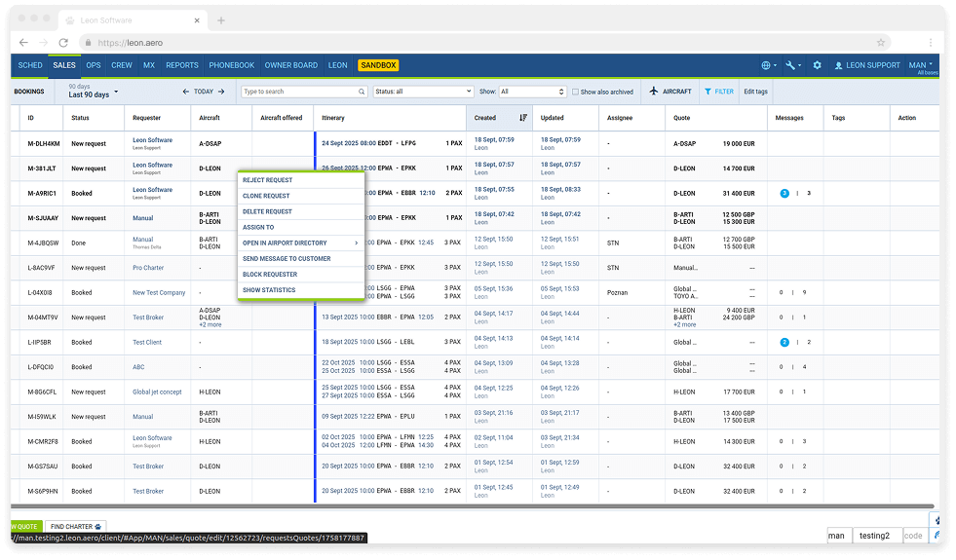
Task: Select the SALES tab
Action: [64, 65]
